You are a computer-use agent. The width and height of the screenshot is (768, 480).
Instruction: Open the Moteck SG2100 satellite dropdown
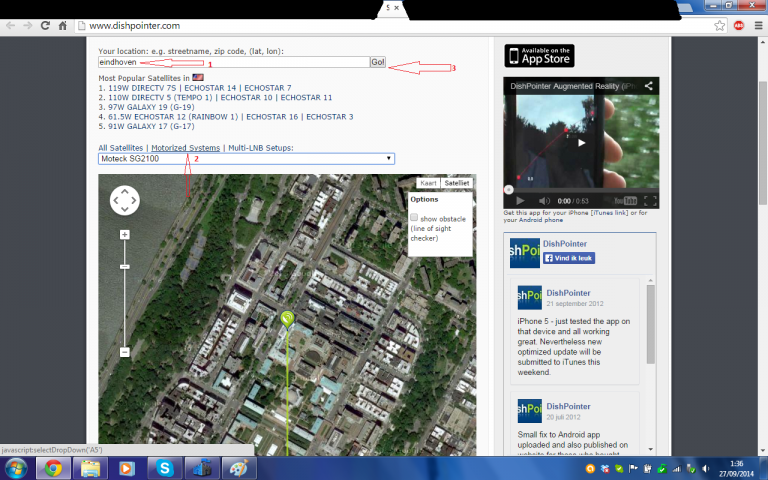tap(246, 158)
